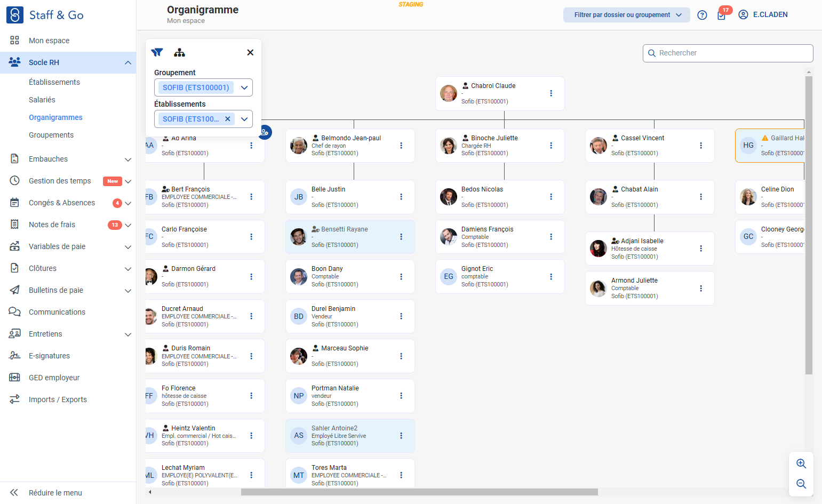
Task: Click the filter funnel icon in panel
Action: click(157, 52)
